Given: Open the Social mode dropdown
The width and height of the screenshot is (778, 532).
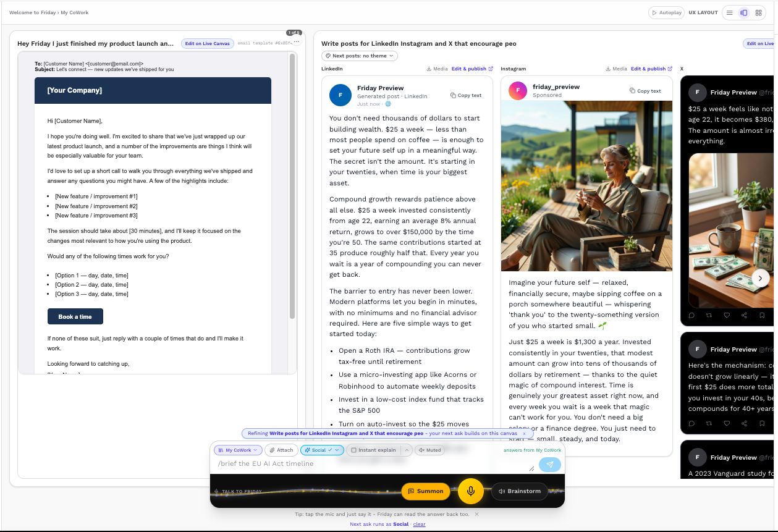Looking at the screenshot, I should (322, 450).
